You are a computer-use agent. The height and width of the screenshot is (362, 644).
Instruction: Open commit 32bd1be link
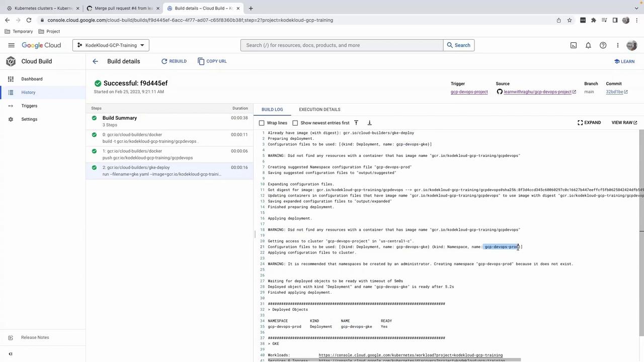click(617, 92)
